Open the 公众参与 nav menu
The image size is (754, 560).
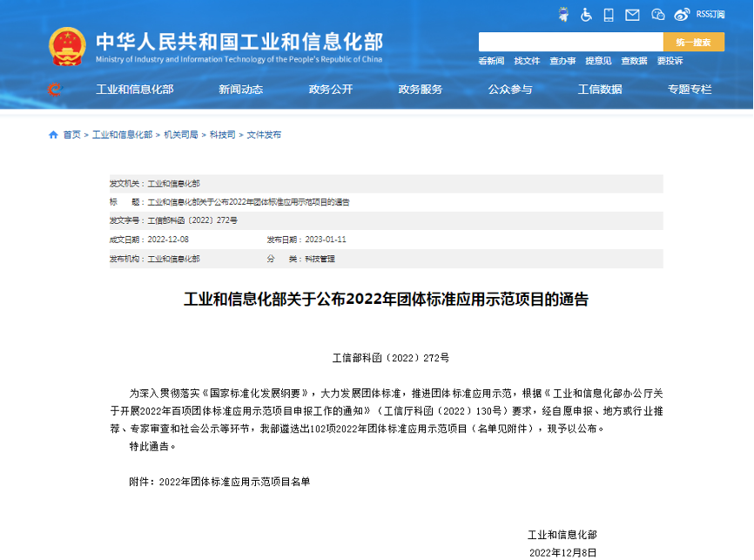click(510, 90)
